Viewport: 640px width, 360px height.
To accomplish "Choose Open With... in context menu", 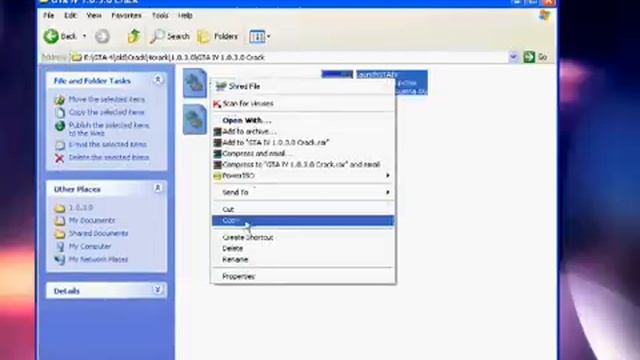I will click(x=303, y=120).
